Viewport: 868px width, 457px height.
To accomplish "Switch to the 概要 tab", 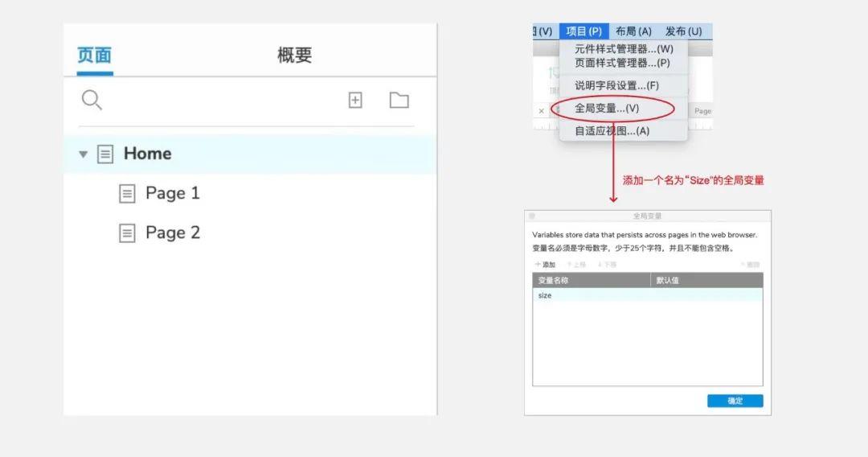I will tap(294, 56).
